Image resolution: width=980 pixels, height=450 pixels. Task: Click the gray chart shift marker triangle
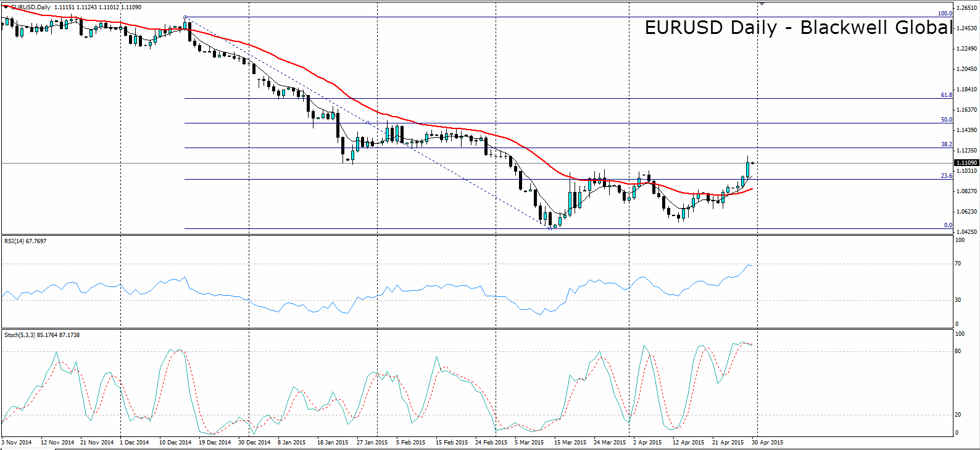point(762,4)
